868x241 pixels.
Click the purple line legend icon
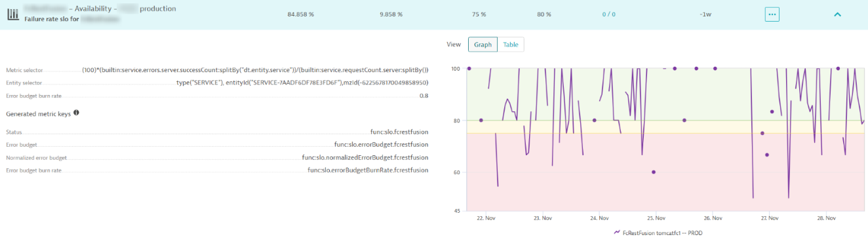(x=616, y=232)
